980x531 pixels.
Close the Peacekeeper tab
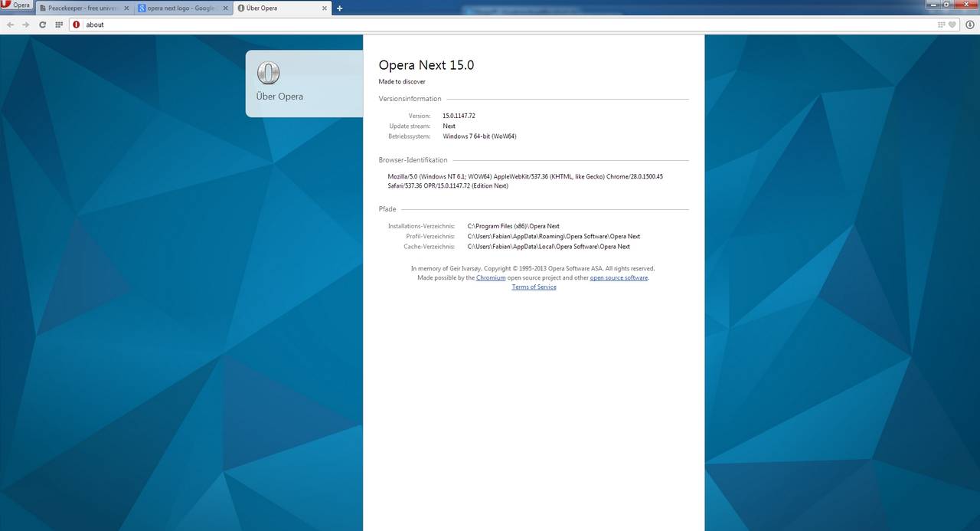(127, 8)
